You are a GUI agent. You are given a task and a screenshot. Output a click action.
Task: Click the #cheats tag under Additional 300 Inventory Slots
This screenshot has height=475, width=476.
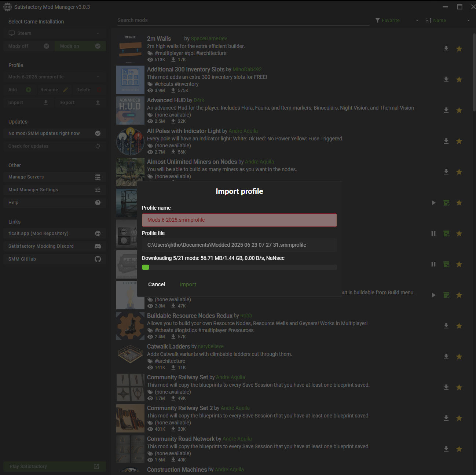tap(164, 84)
